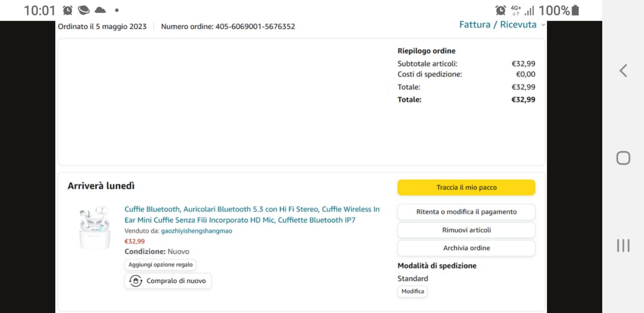The width and height of the screenshot is (644, 313).
Task: Tap the battery icon in status bar
Action: (576, 10)
